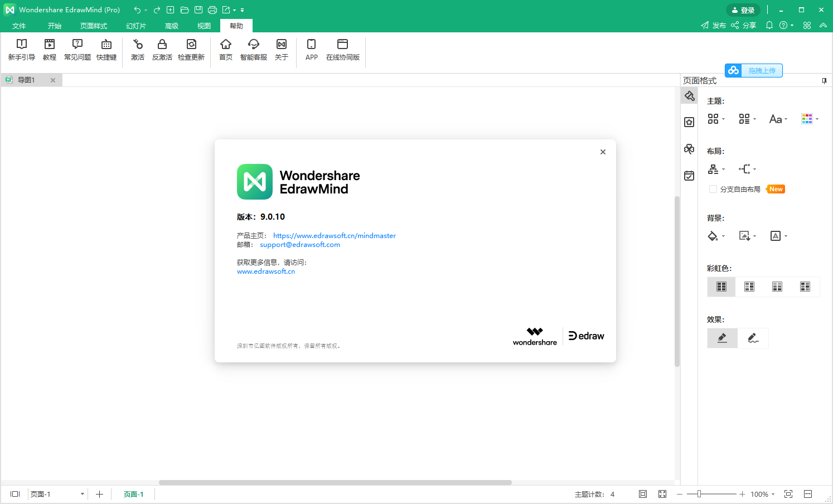
Task: Go to 首页 home page icon
Action: pyautogui.click(x=226, y=50)
